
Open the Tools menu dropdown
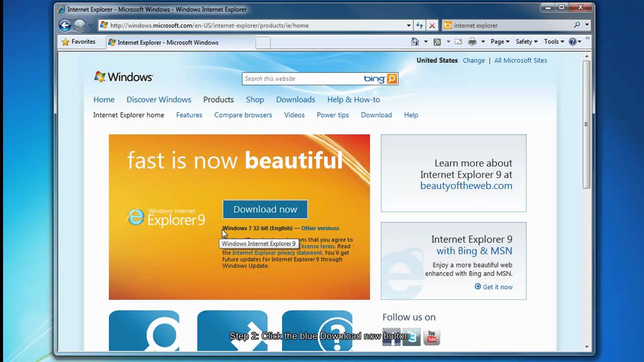click(x=554, y=42)
